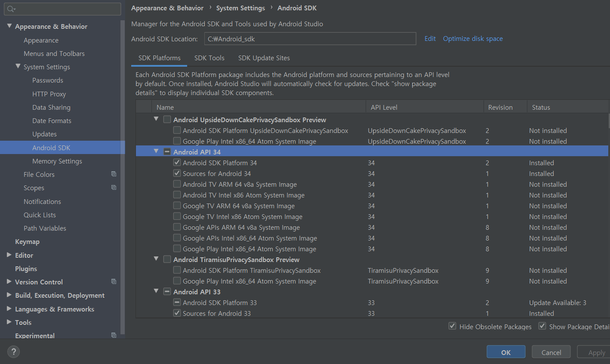Expand the Editor settings node
The height and width of the screenshot is (364, 610).
tap(9, 255)
